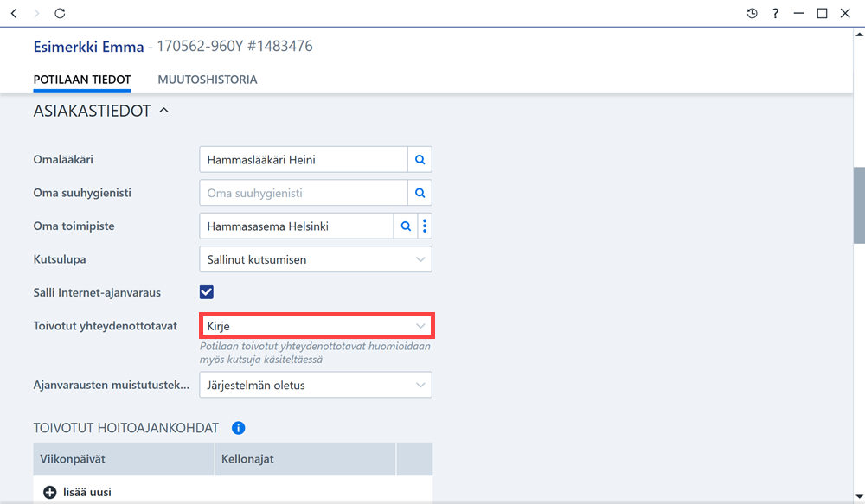Viewport: 865px width, 504px height.
Task: Click the Hammasasema Helsinki field
Action: tap(296, 226)
